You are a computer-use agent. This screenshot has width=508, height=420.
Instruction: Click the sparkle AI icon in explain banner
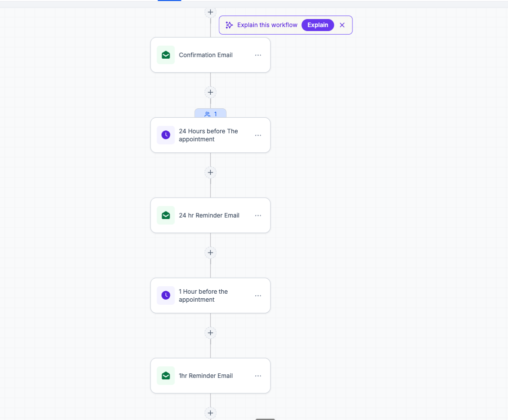pos(229,25)
